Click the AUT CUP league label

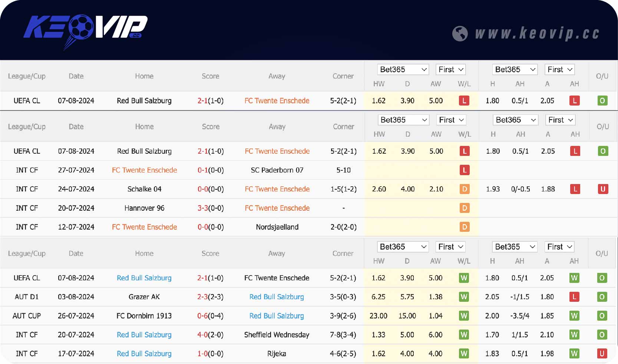(x=27, y=316)
